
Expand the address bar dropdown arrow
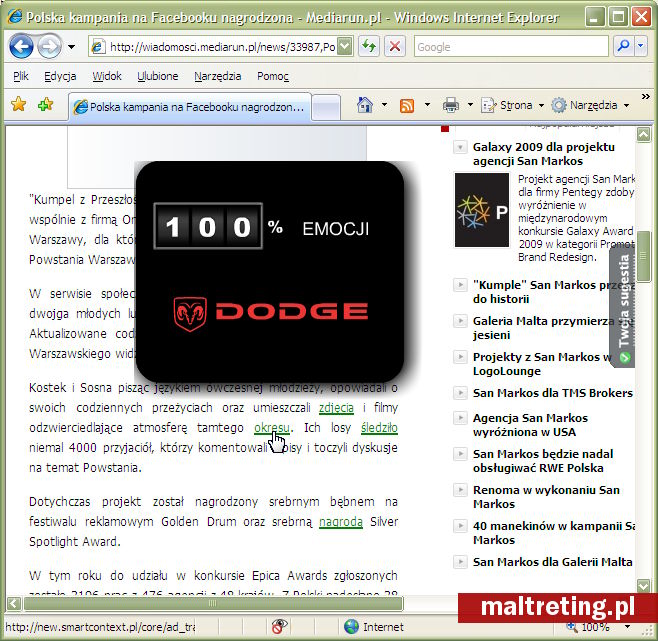click(x=345, y=46)
